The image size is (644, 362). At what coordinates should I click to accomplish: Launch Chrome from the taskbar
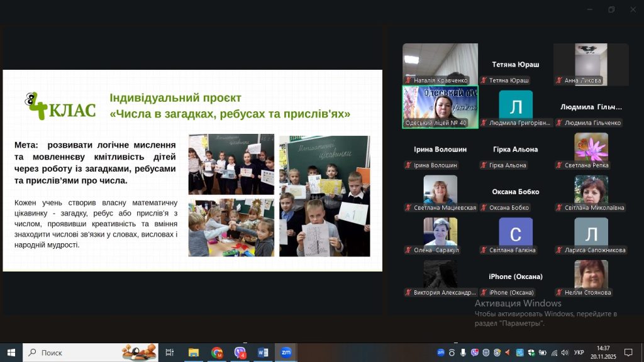point(217,353)
